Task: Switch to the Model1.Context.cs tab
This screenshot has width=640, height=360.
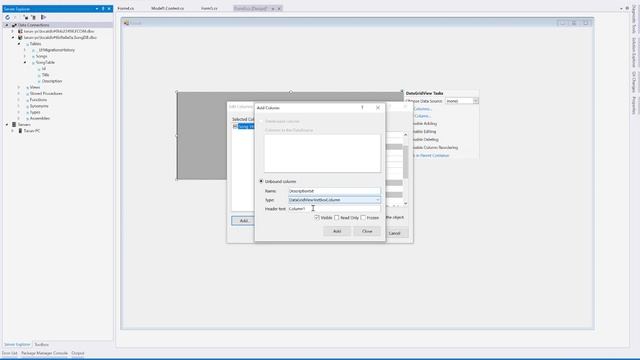Action: 167,8
